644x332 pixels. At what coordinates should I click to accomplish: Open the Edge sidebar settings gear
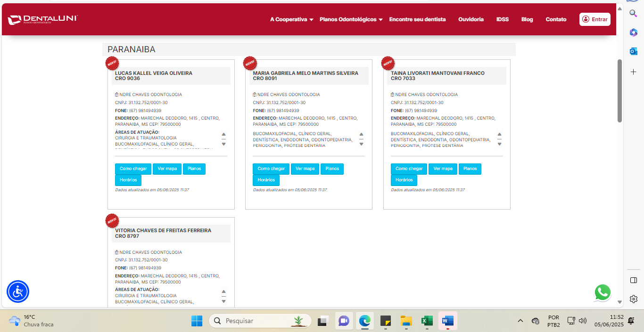[x=634, y=299]
